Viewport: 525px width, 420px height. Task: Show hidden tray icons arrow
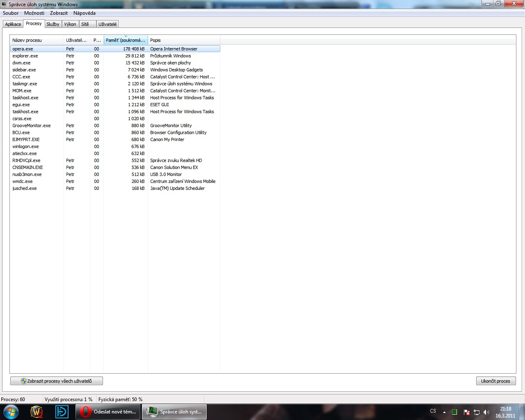pyautogui.click(x=444, y=412)
